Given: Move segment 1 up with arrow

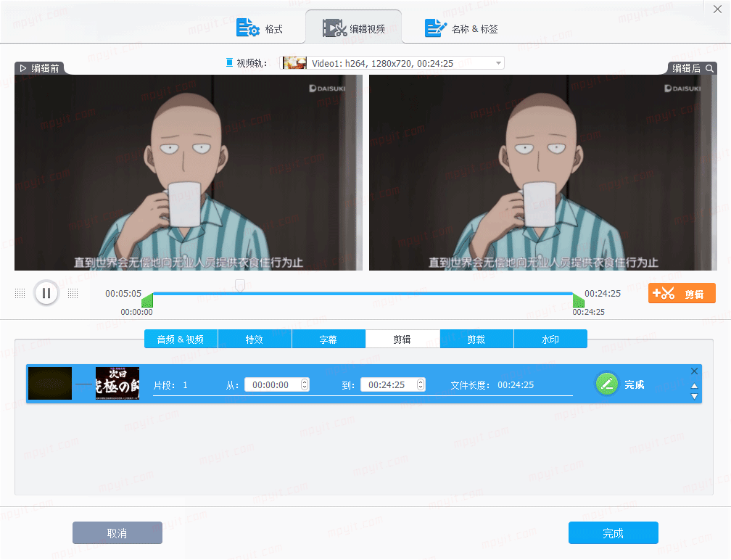Looking at the screenshot, I should [694, 386].
